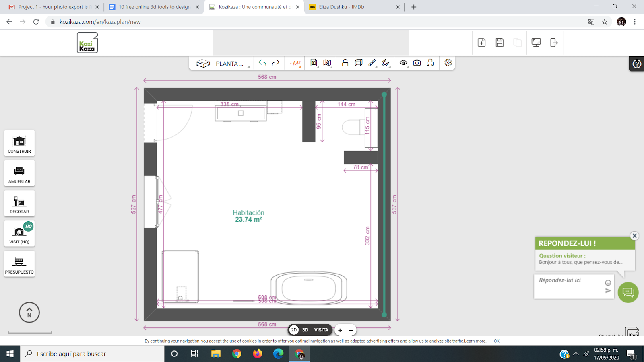Click OK on the cookie notice
The height and width of the screenshot is (362, 644).
[x=497, y=341]
